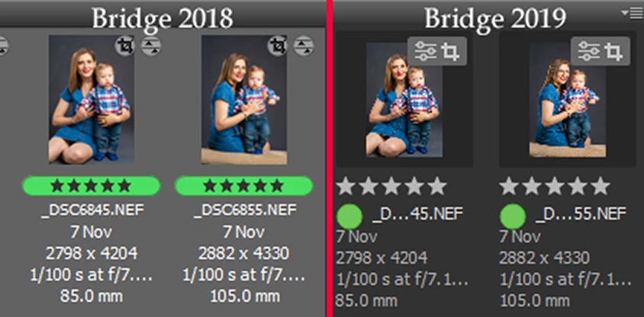Click filename label _D…55.NEF in Bridge 2019
The height and width of the screenshot is (317, 644).
pyautogui.click(x=581, y=213)
